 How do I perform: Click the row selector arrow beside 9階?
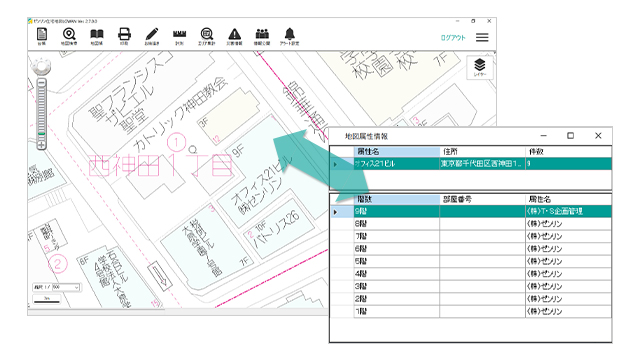pyautogui.click(x=336, y=212)
